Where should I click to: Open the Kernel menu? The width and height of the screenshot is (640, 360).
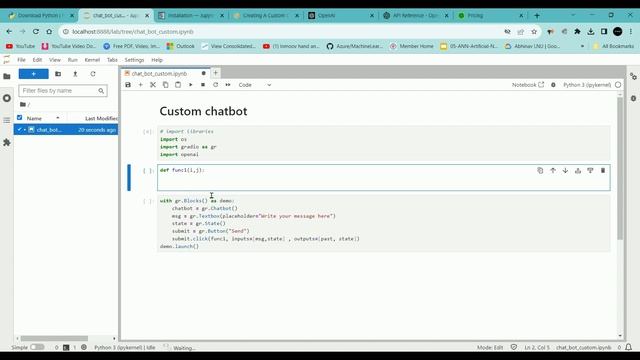pyautogui.click(x=92, y=60)
